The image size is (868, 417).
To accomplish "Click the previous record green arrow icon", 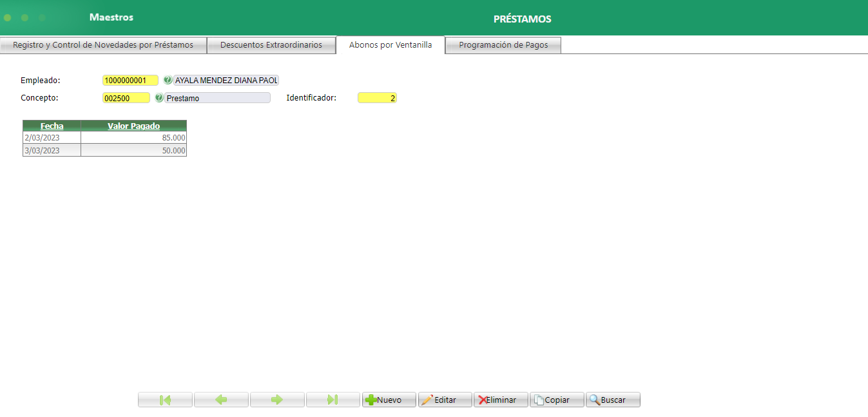I will click(220, 400).
